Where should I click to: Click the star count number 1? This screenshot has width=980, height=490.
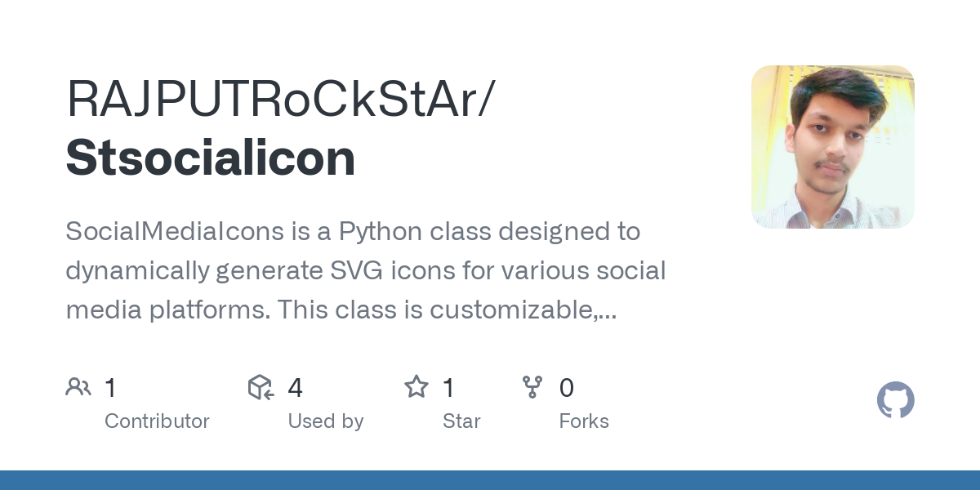[448, 388]
